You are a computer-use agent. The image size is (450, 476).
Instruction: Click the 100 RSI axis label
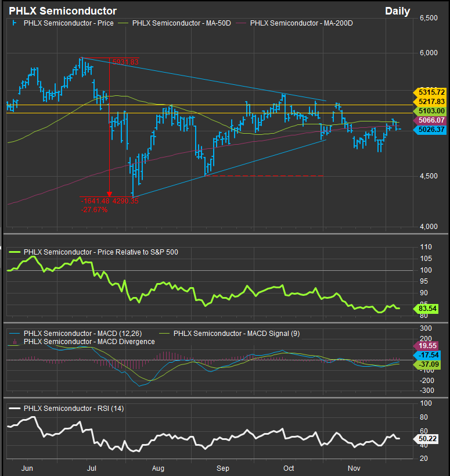point(426,403)
